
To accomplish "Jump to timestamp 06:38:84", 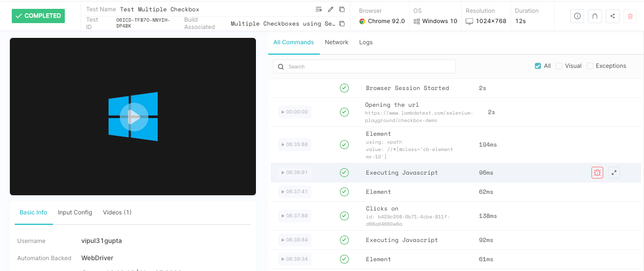I will pos(295,240).
